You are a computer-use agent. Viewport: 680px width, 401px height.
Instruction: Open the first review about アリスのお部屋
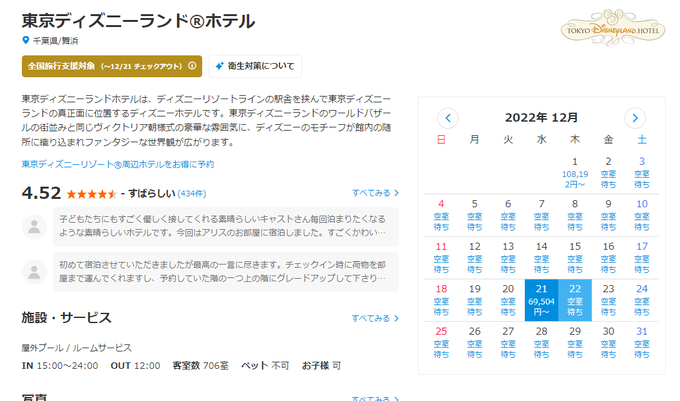226,226
